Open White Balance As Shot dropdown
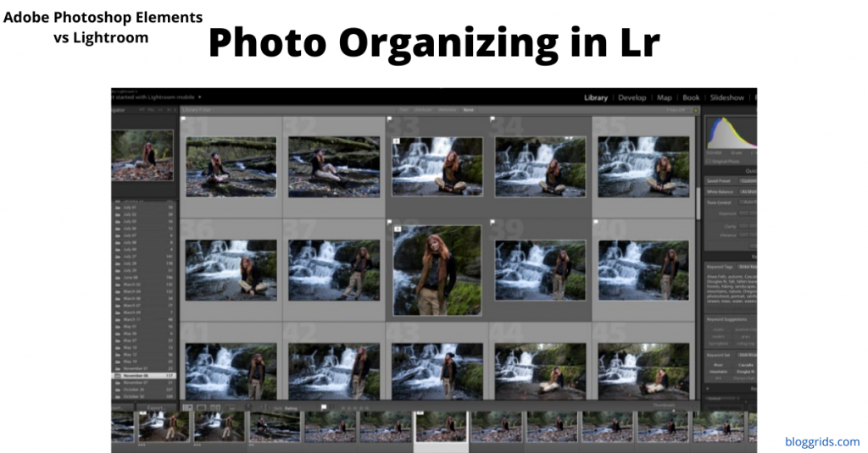 pyautogui.click(x=748, y=192)
